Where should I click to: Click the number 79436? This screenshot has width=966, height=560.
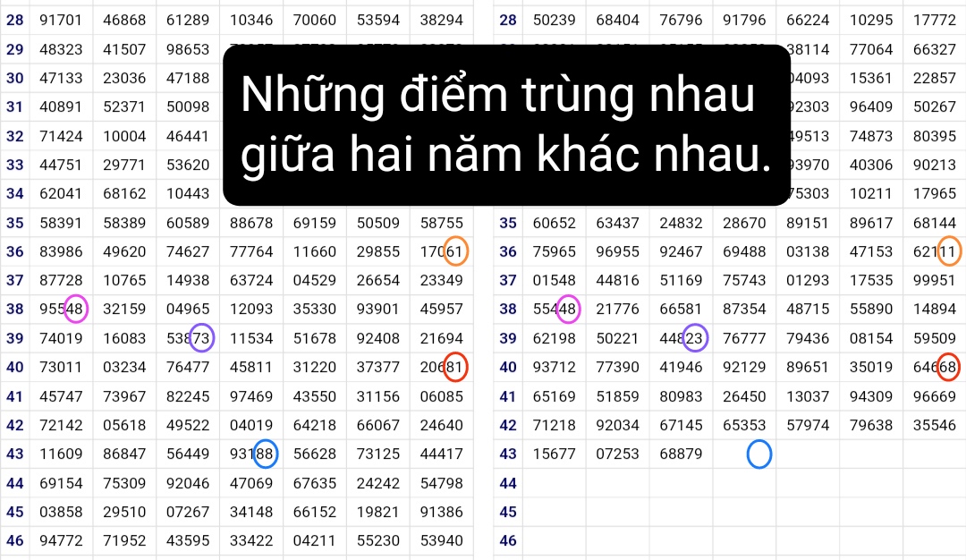(808, 337)
